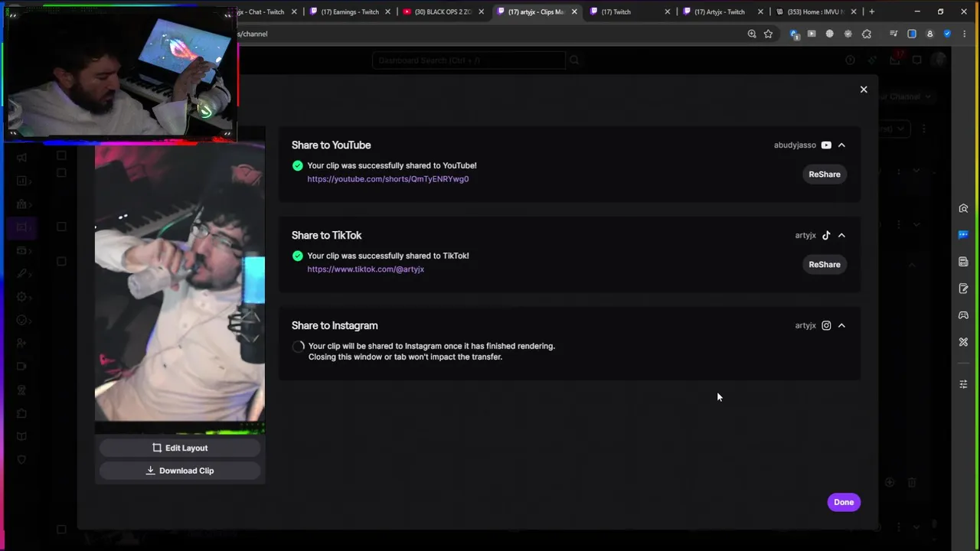The width and height of the screenshot is (980, 551).
Task: Open the Twitch user avatar menu
Action: click(940, 60)
